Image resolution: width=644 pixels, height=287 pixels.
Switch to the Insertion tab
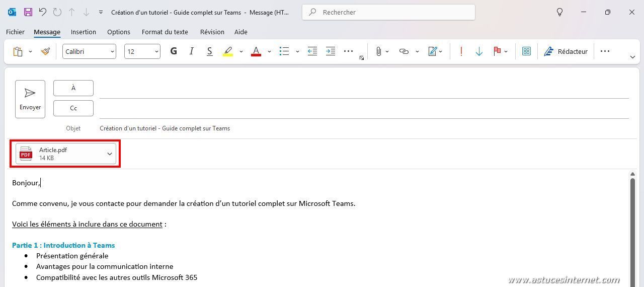pyautogui.click(x=84, y=32)
